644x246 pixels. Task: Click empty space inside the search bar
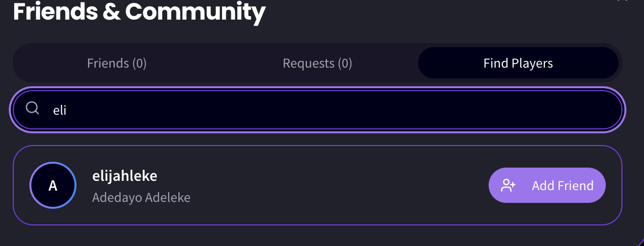(x=343, y=110)
